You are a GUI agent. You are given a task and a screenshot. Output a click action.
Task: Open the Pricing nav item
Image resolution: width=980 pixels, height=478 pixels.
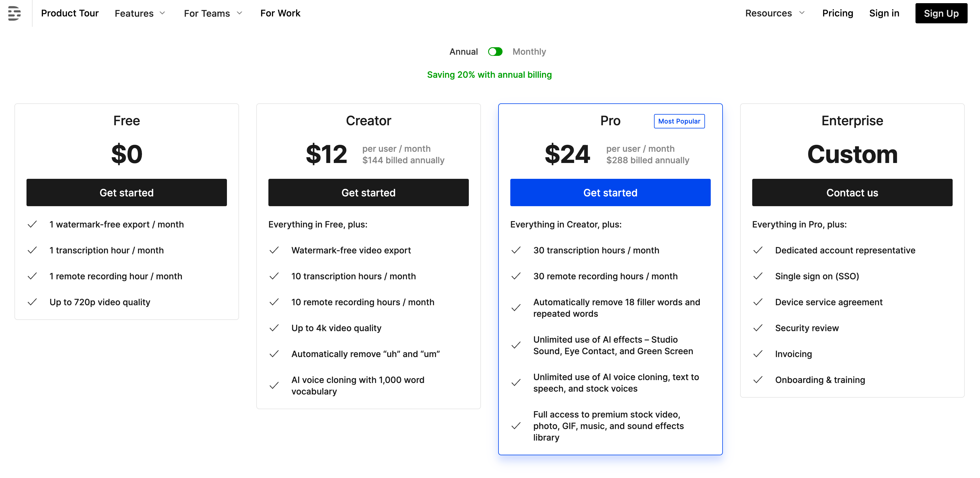point(837,13)
